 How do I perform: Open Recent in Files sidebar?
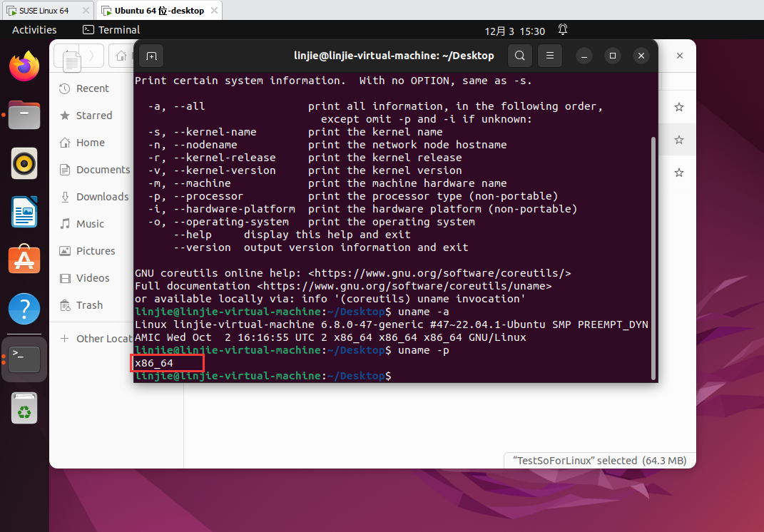click(92, 88)
